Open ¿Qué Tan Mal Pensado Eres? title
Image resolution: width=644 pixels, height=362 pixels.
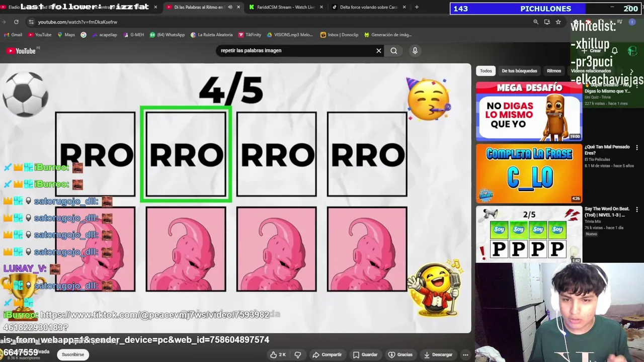(x=607, y=150)
